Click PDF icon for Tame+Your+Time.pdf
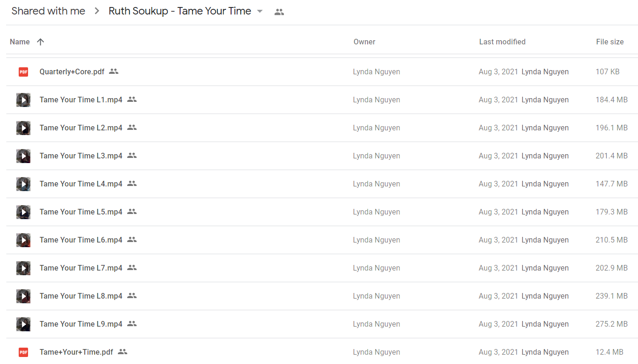Image resolution: width=638 pixels, height=364 pixels. pos(23,352)
